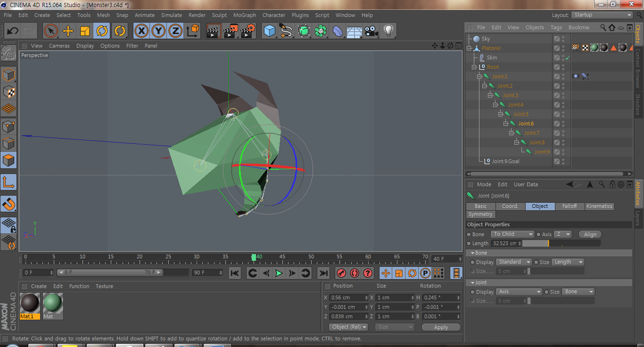Add a Cube primitive object
644x347 pixels.
click(x=270, y=31)
